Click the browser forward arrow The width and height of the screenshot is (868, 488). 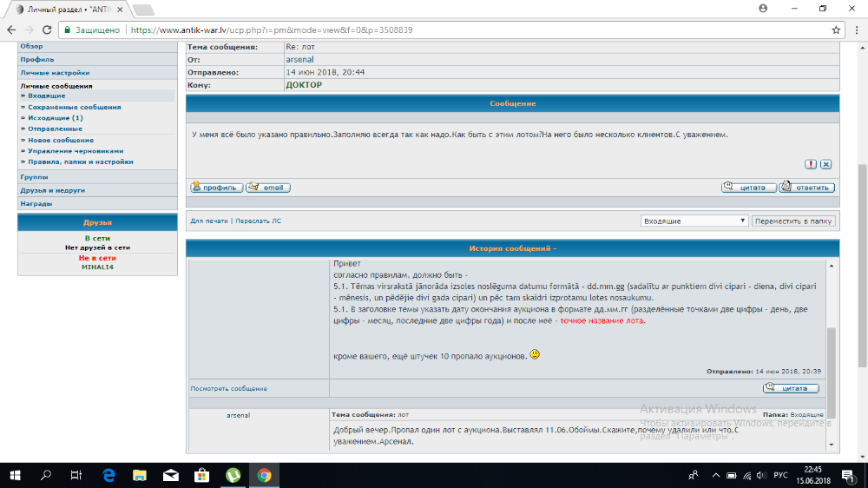tap(29, 30)
